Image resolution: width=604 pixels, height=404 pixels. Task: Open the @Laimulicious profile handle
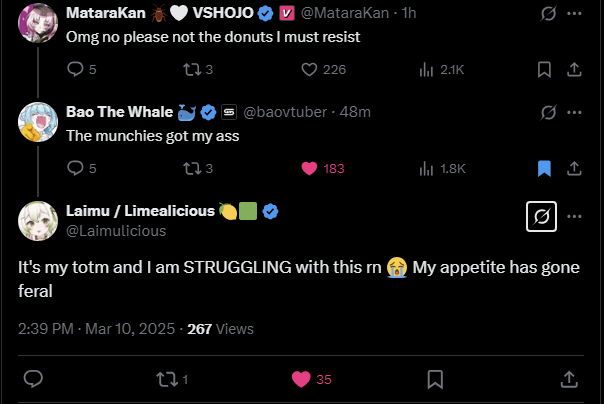(116, 231)
